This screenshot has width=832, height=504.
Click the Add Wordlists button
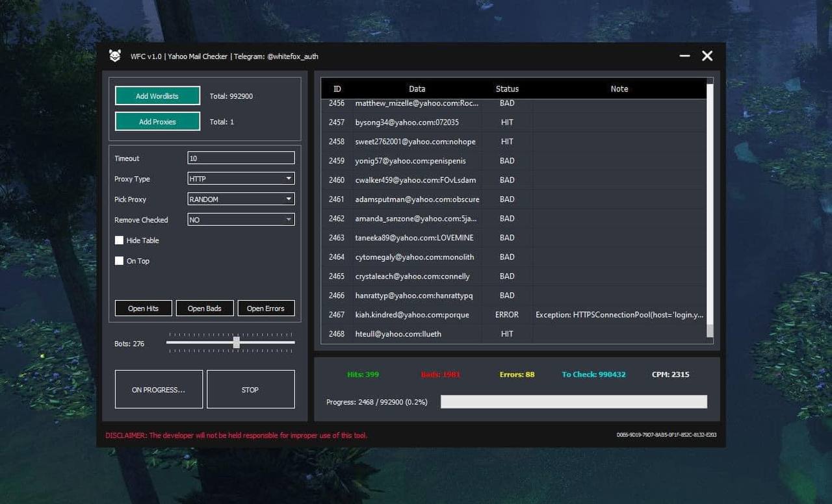(x=157, y=96)
